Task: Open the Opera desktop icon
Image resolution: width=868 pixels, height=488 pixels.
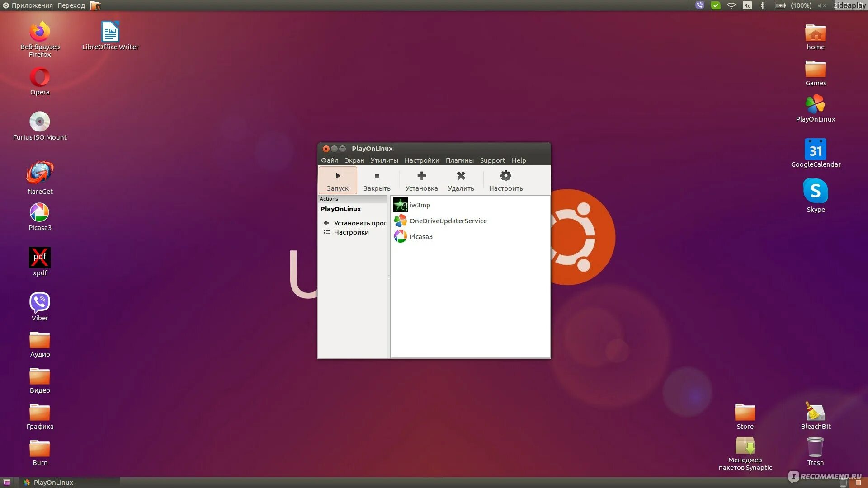Action: pyautogui.click(x=40, y=81)
